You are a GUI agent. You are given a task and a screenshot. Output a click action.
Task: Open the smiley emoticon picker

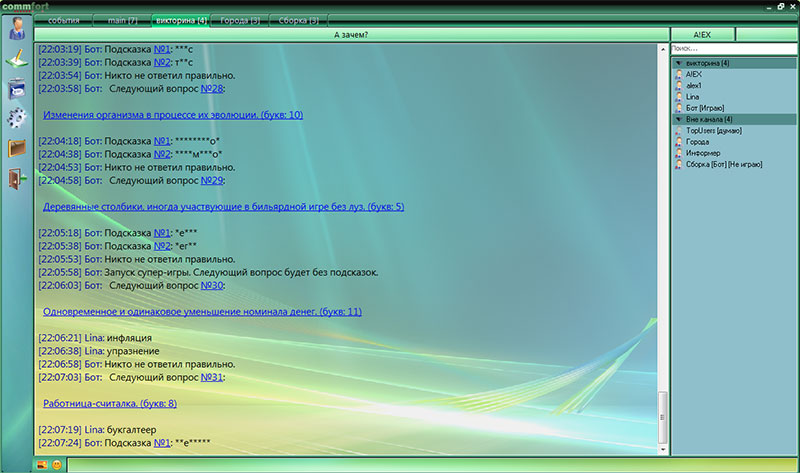(x=57, y=465)
